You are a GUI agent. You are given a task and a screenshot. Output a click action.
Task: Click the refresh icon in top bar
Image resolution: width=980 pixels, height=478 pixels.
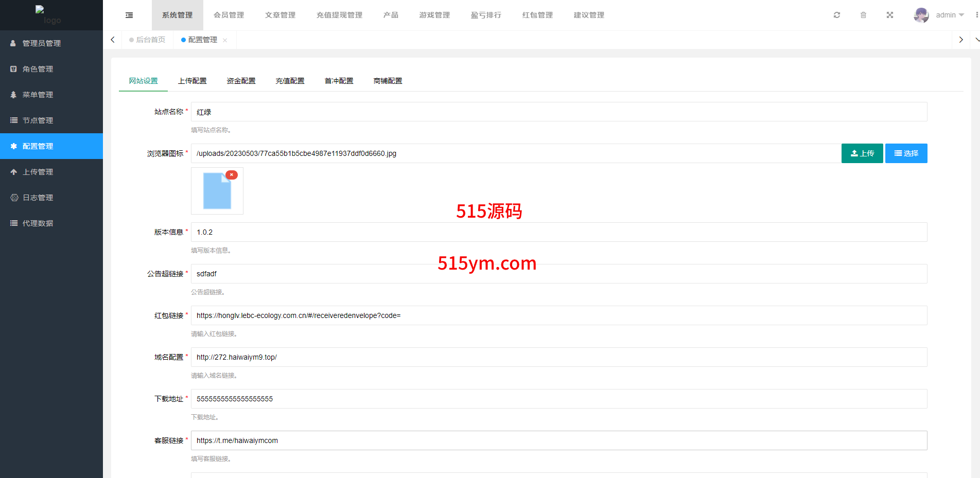click(837, 15)
